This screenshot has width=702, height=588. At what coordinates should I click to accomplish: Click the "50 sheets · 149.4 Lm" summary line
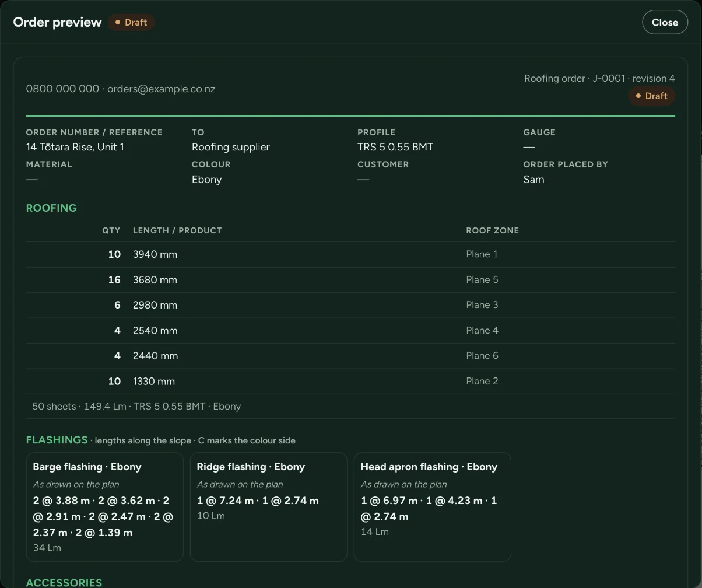click(136, 407)
